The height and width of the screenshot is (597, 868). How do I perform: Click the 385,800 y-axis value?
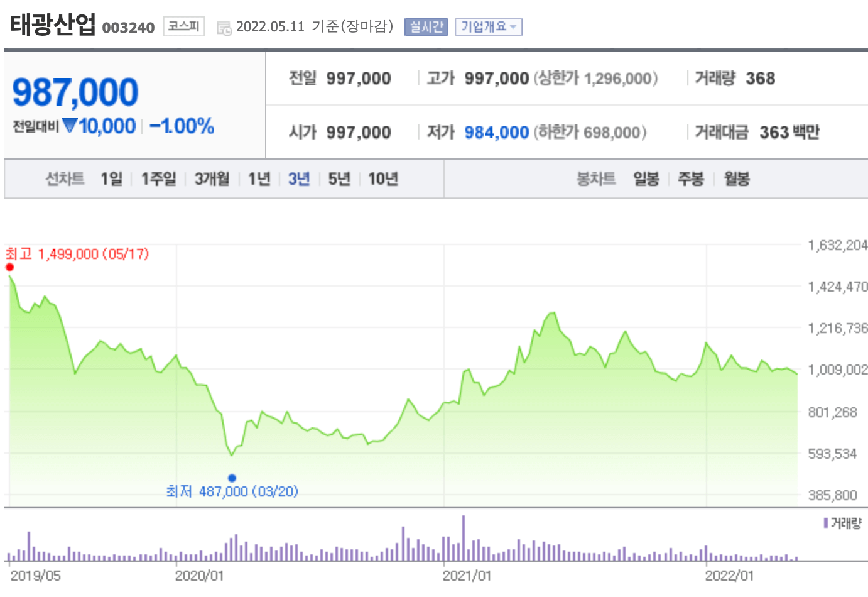pos(832,495)
